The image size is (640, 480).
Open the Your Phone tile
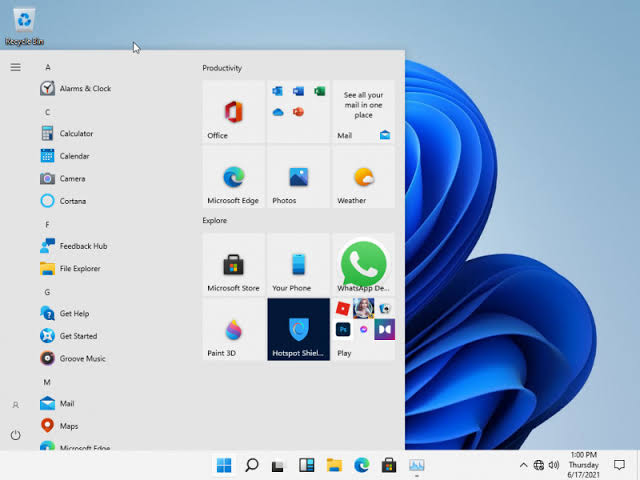point(298,264)
